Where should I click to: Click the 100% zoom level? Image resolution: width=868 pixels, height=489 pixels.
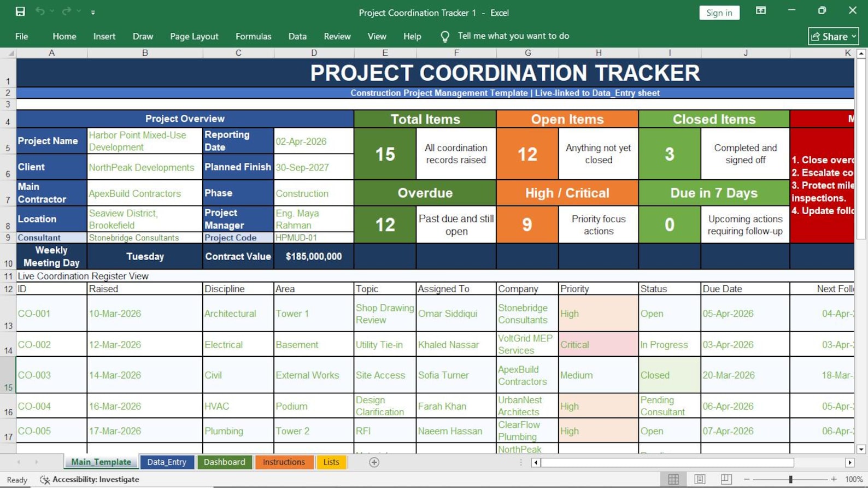pyautogui.click(x=854, y=479)
